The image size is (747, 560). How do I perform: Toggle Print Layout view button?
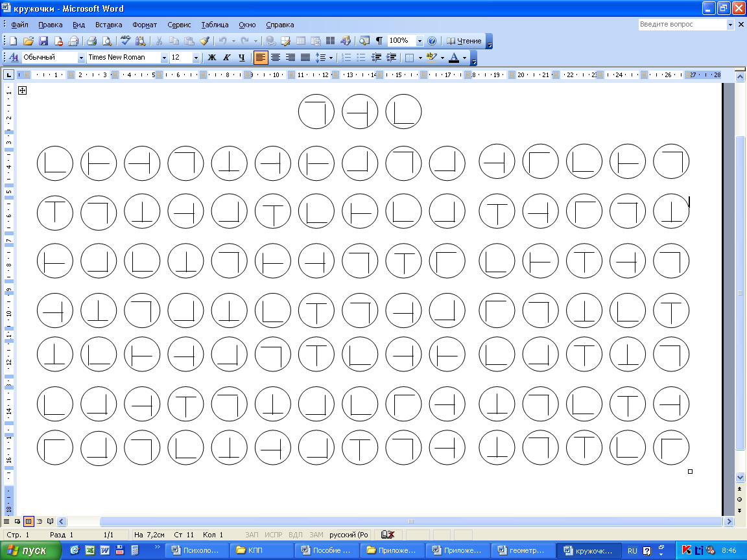tap(29, 521)
